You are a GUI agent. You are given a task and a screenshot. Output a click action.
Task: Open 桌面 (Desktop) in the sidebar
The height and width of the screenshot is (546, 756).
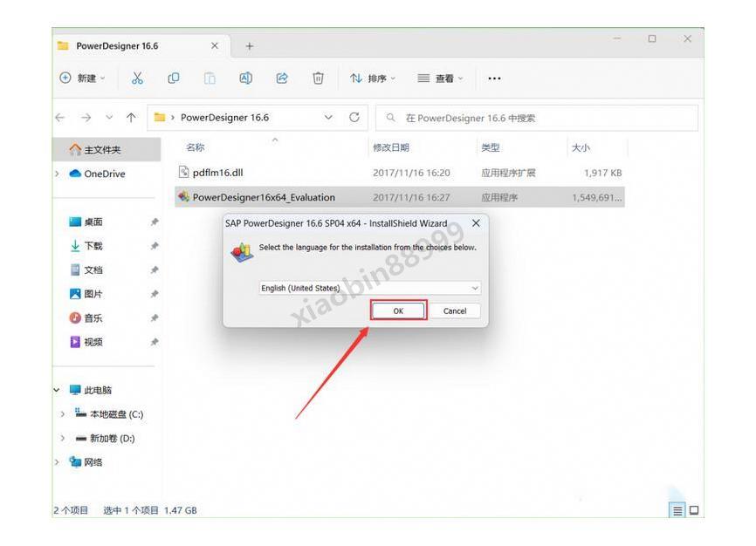[x=86, y=222]
